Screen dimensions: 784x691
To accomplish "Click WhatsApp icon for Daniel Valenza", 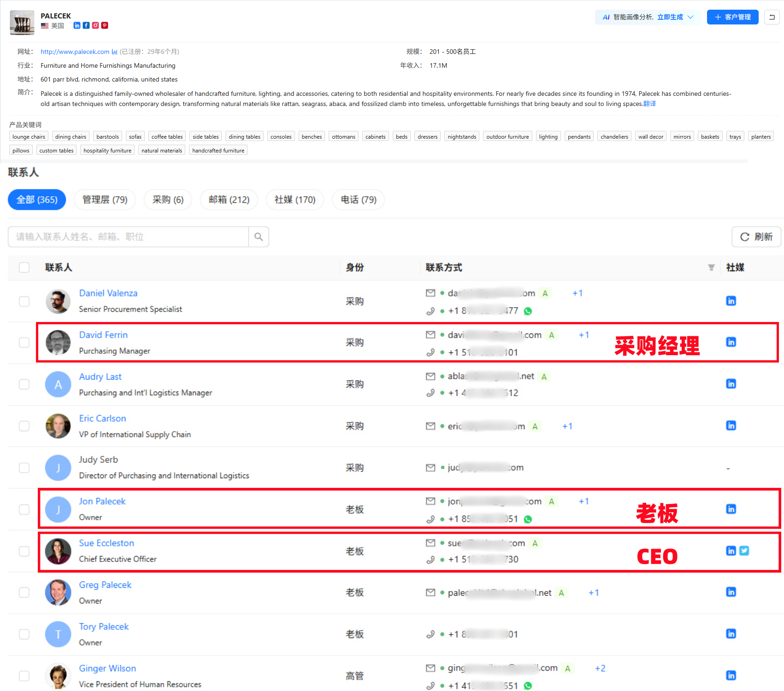I will 528,311.
